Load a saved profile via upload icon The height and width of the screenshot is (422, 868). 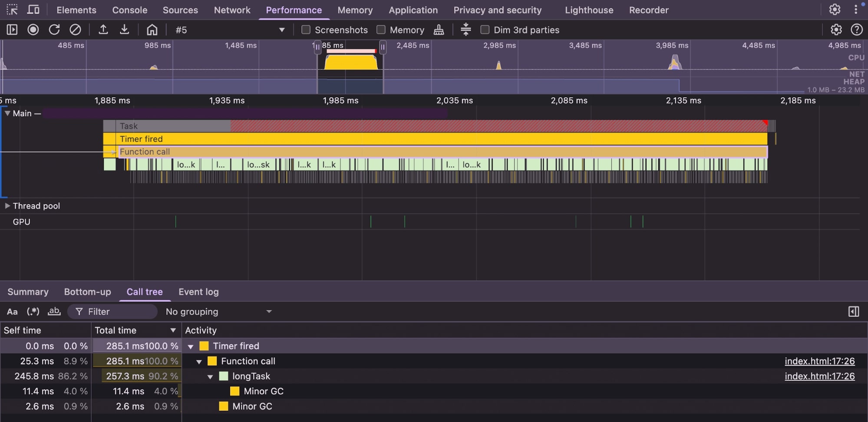(x=103, y=30)
